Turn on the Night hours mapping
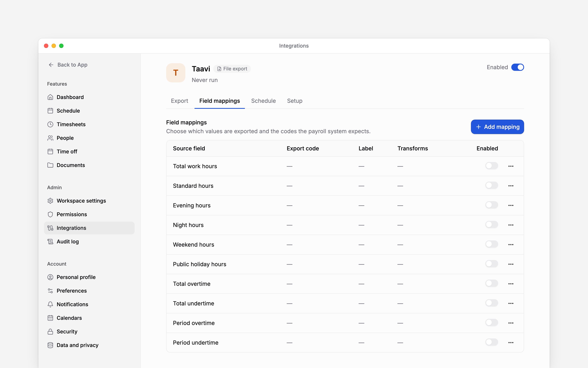 pyautogui.click(x=492, y=225)
